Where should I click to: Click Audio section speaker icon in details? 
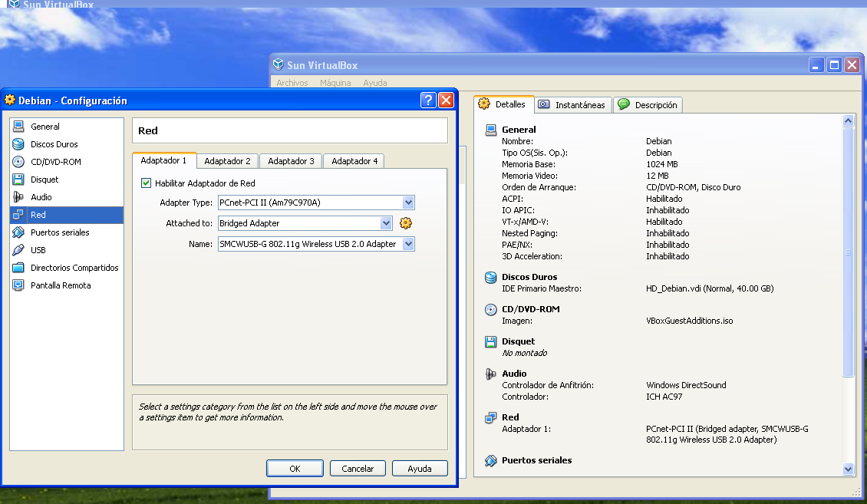coord(491,374)
